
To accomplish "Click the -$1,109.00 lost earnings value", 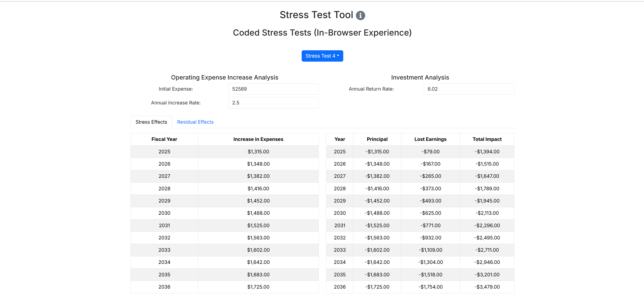I will click(x=430, y=250).
